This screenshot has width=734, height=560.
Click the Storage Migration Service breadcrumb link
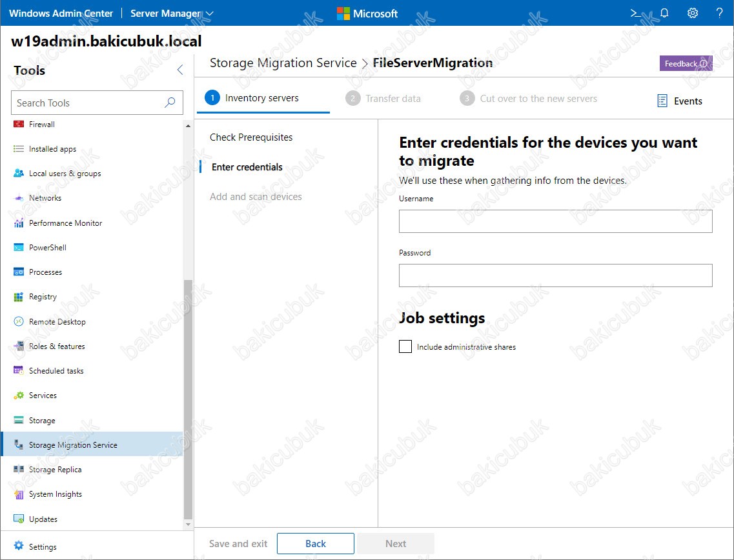click(x=283, y=63)
